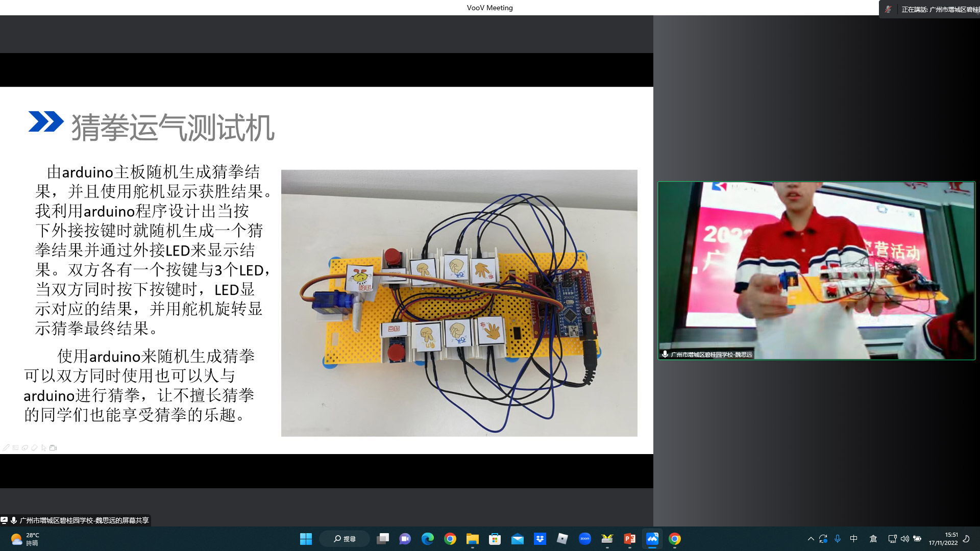
Task: Open the Teams Chat taskbar icon
Action: [x=405, y=539]
